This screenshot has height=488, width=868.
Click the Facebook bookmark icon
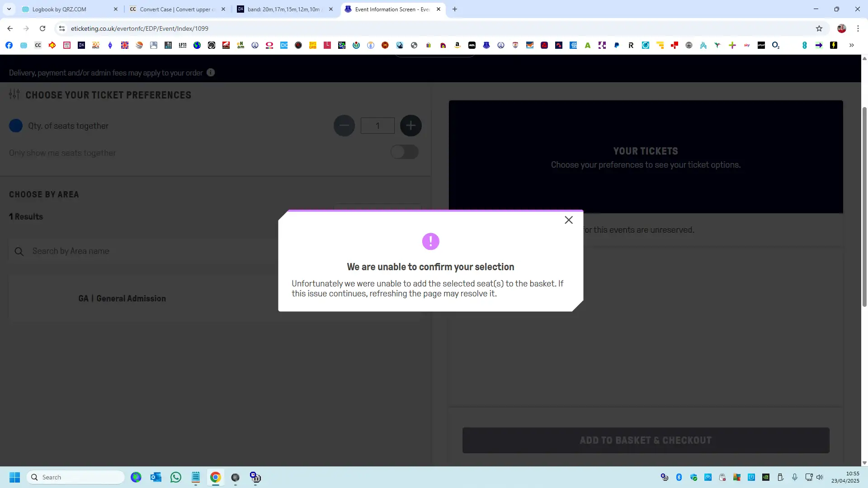(x=9, y=45)
